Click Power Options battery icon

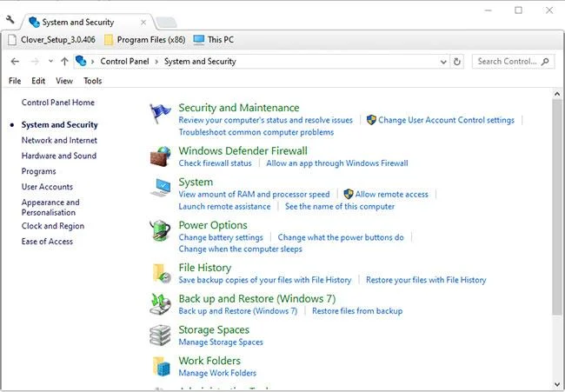coord(160,230)
